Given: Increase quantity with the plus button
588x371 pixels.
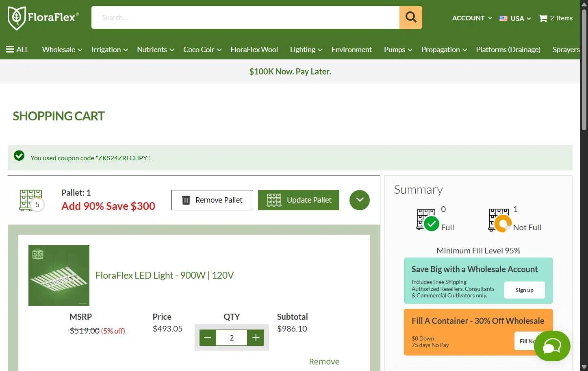Looking at the screenshot, I should click(x=256, y=338).
